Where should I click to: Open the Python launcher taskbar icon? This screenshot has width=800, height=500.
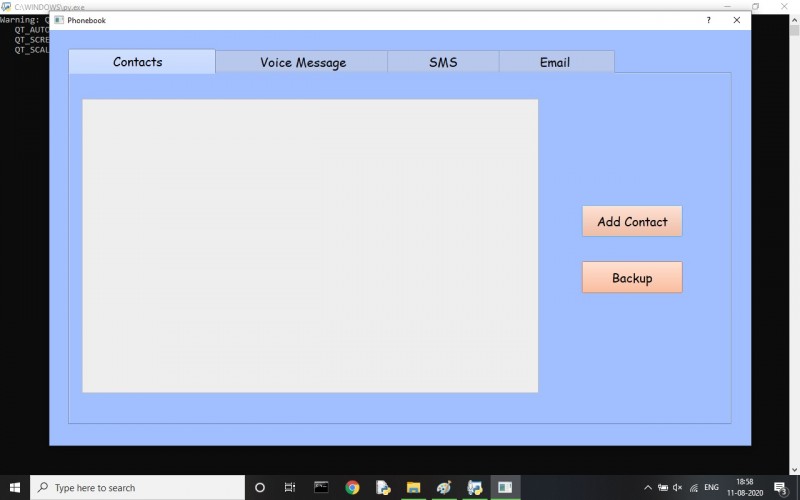click(474, 488)
